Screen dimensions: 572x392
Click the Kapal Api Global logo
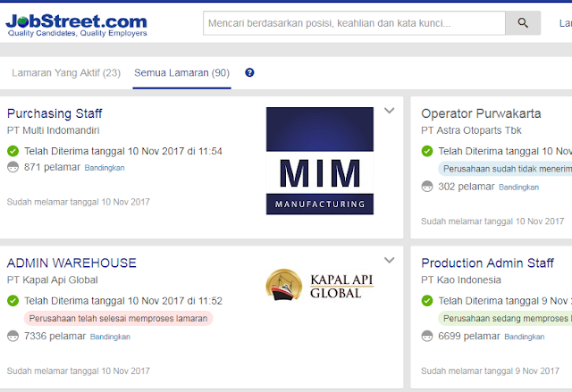pyautogui.click(x=320, y=285)
